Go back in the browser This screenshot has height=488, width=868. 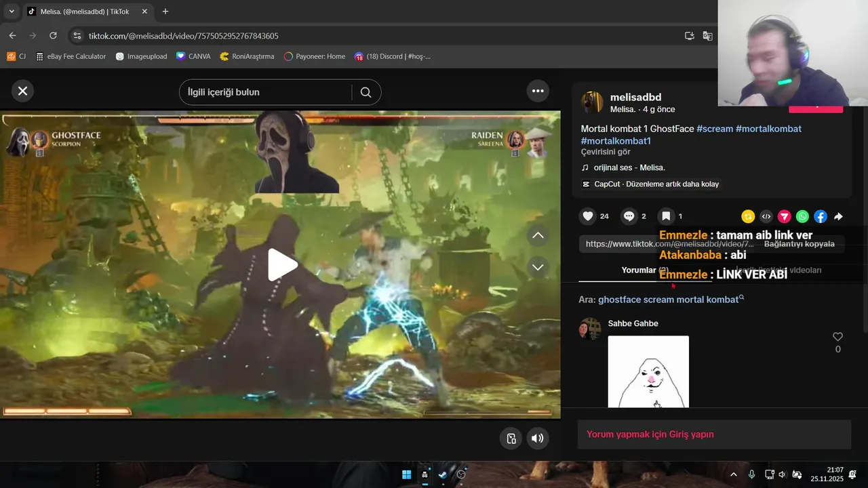pyautogui.click(x=12, y=35)
